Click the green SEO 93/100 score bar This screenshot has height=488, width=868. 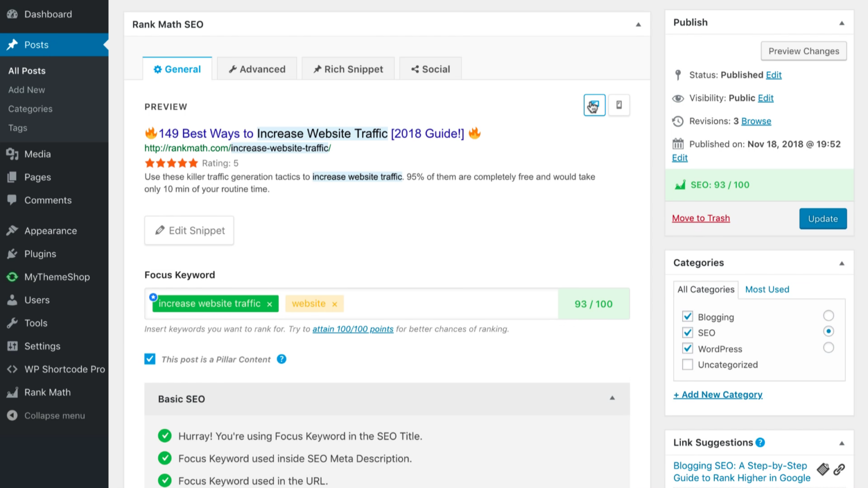click(759, 185)
